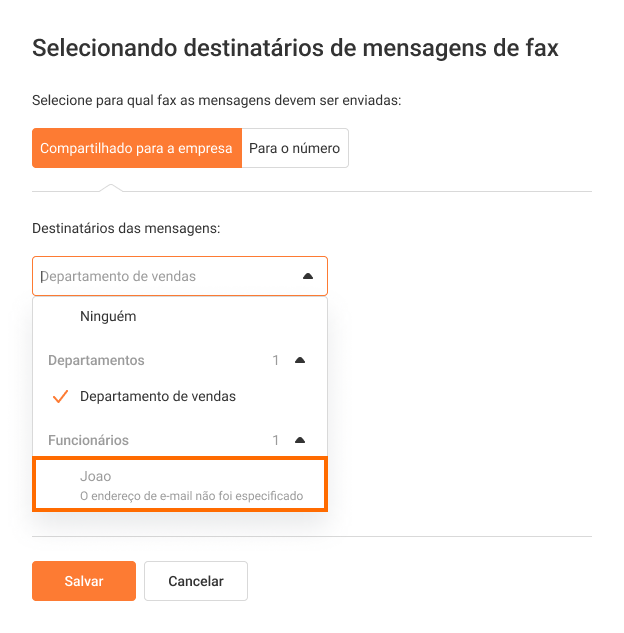Click the recipients search input field
Viewport: 624px width, 633px height.
click(x=160, y=276)
